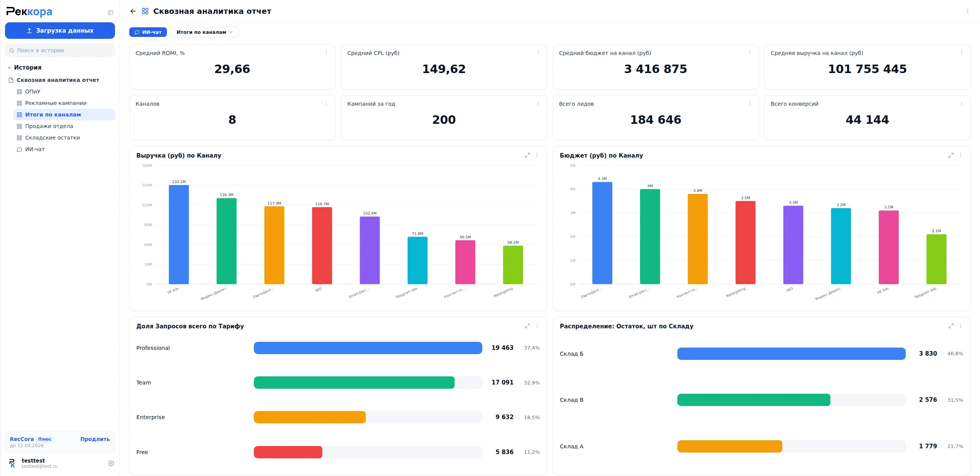Viewport: 980px width, 476px height.
Task: Click the blue ИИ-чат button in toolbar
Action: pyautogui.click(x=148, y=32)
